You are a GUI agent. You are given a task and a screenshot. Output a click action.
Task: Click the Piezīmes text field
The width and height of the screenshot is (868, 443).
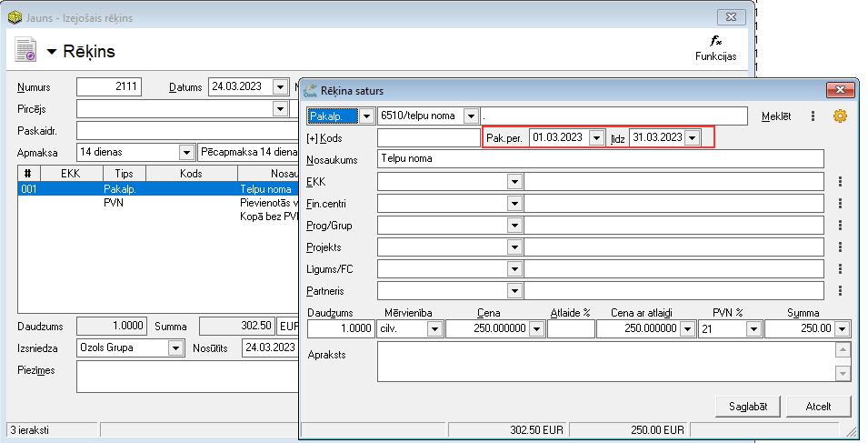pyautogui.click(x=187, y=377)
